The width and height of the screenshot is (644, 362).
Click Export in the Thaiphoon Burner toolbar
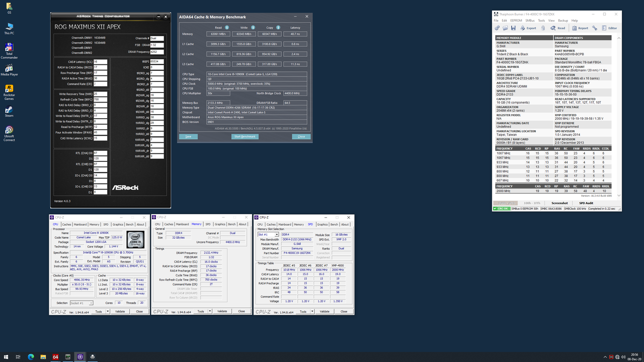click(x=528, y=28)
